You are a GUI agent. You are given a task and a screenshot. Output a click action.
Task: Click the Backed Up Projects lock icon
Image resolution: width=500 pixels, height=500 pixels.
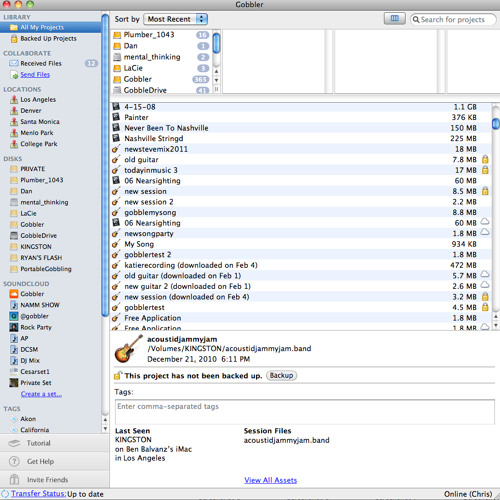point(14,39)
